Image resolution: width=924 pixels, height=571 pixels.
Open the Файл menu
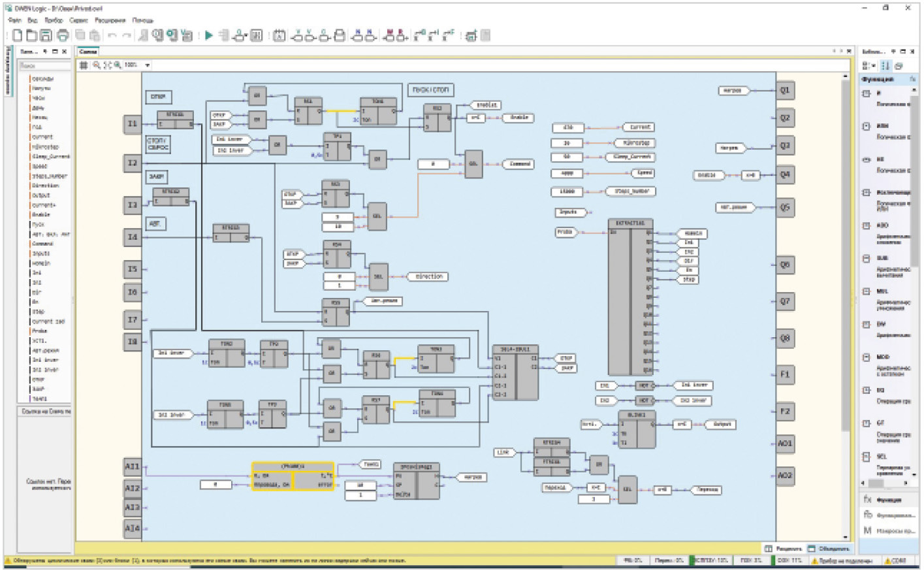pos(14,21)
